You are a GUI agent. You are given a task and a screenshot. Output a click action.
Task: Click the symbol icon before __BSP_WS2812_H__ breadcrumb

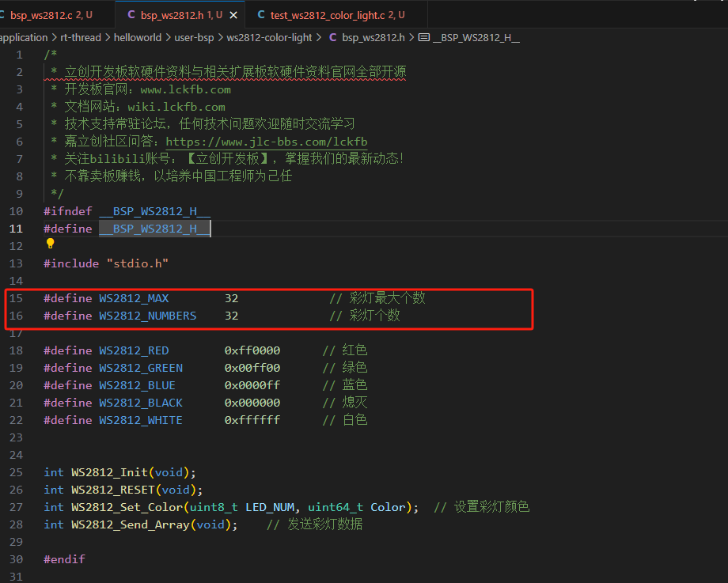pyautogui.click(x=423, y=37)
